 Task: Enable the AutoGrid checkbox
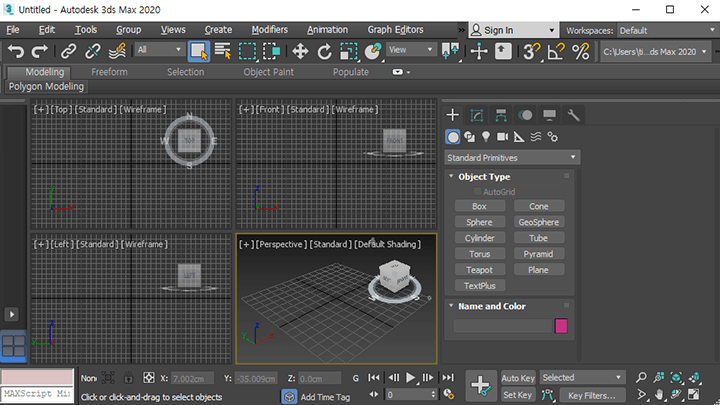click(477, 191)
